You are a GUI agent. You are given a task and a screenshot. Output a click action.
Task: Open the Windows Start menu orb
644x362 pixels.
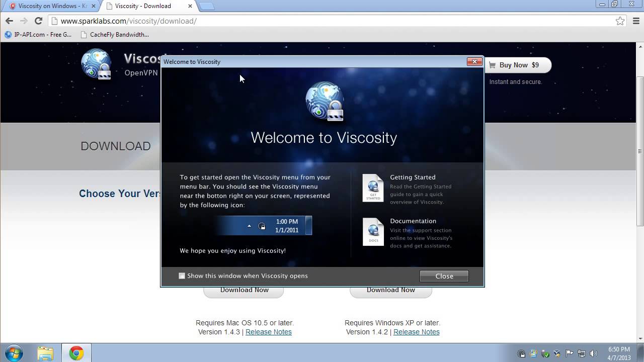coord(14,353)
